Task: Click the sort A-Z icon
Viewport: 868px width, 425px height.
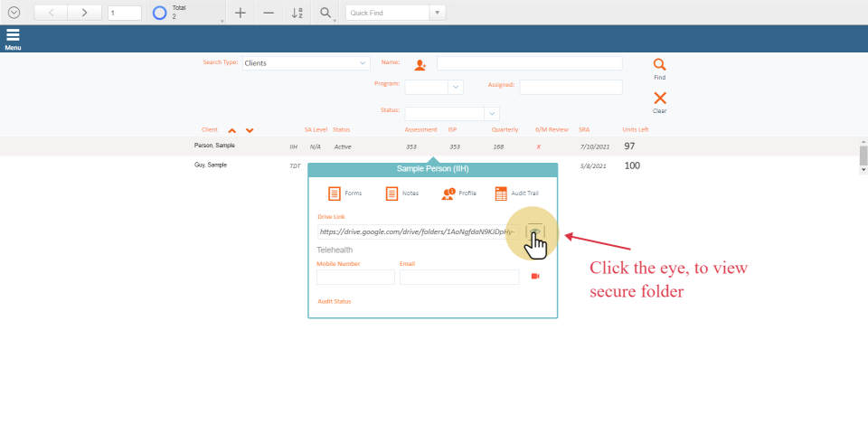Action: pos(297,13)
